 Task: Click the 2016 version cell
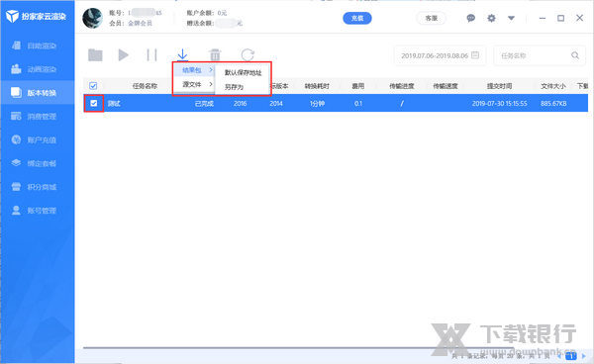(x=241, y=103)
